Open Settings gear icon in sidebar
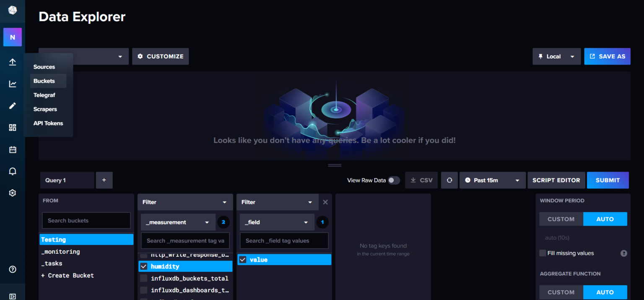Image resolution: width=644 pixels, height=300 pixels. tap(13, 193)
